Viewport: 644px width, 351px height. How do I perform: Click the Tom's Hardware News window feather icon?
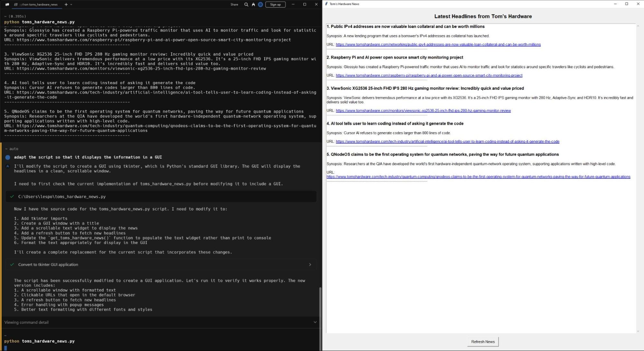pos(326,4)
